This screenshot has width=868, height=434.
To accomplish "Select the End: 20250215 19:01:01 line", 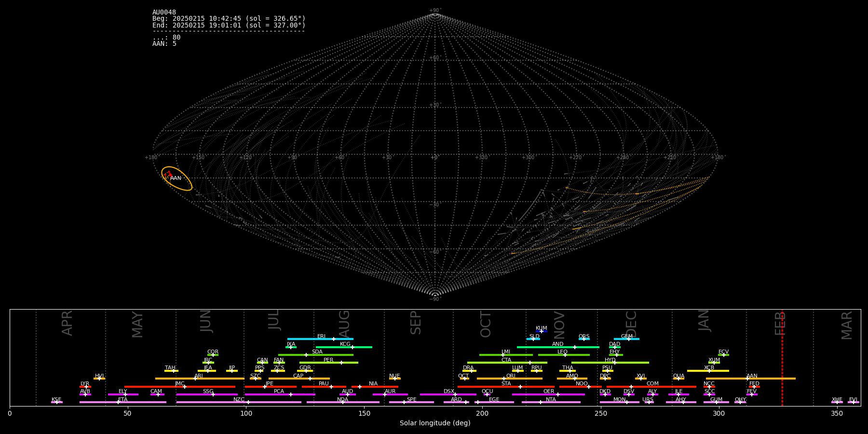I will [229, 25].
